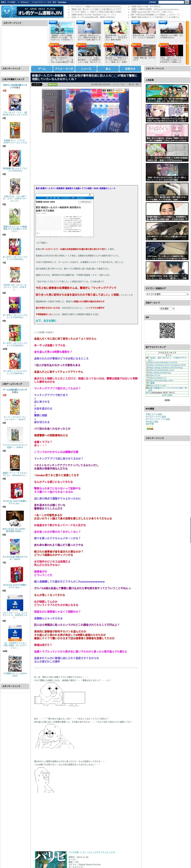191x868 pixels.
Task: Open the Meta Quest 3S 128GB product image
Action: pyautogui.click(x=15, y=519)
